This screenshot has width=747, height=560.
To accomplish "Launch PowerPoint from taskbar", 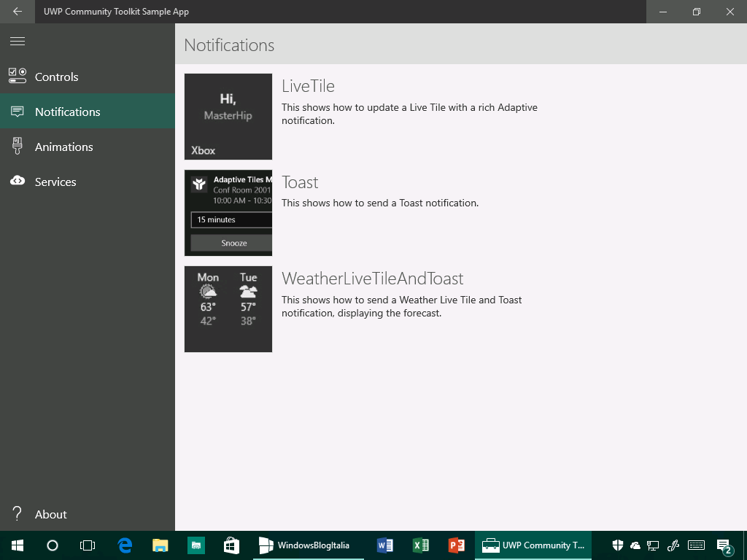I will point(456,545).
